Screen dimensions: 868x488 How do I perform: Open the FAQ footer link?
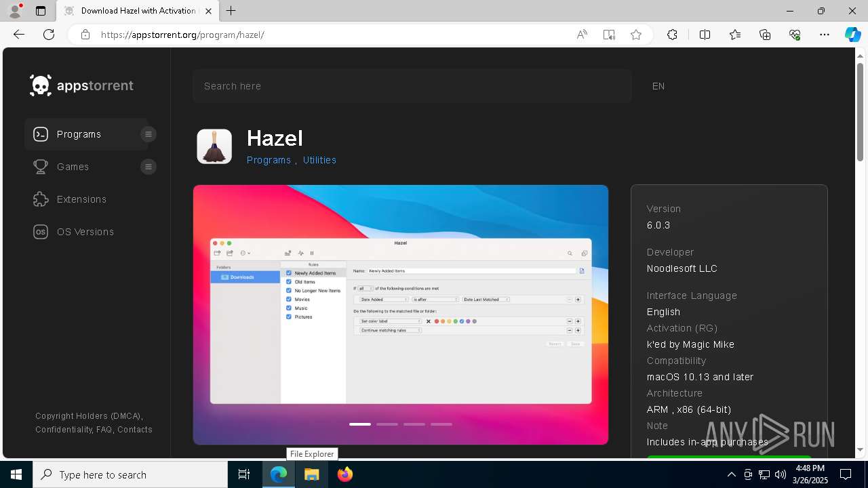pos(104,430)
